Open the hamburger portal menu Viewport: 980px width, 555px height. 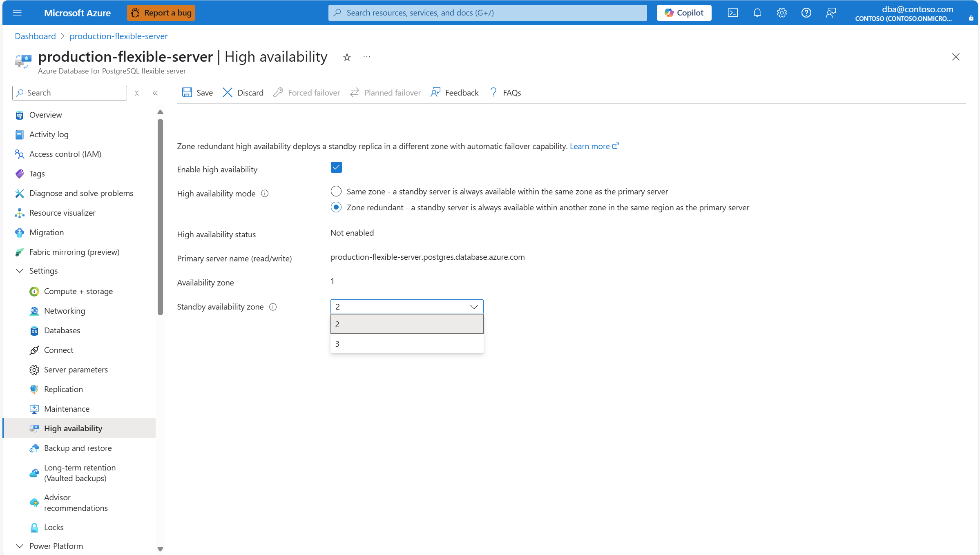click(x=17, y=13)
